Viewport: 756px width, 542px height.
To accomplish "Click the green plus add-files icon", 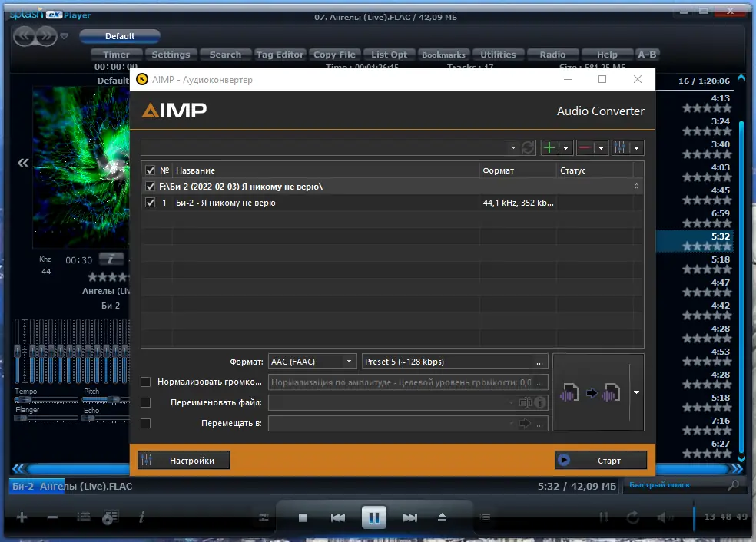I will 549,147.
